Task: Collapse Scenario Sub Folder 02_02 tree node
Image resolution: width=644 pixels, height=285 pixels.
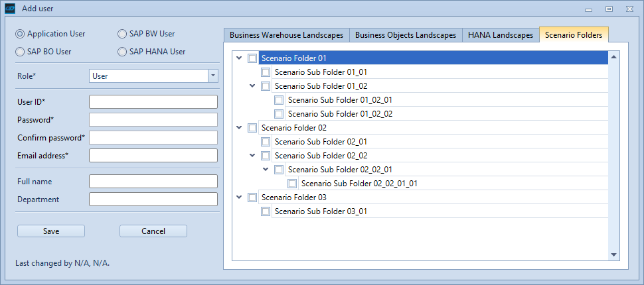Action: 252,156
